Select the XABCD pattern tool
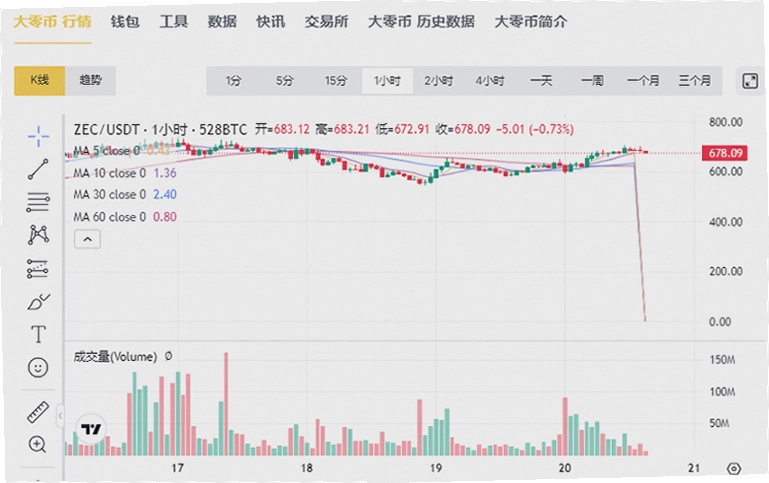Image resolution: width=769 pixels, height=483 pixels. [x=38, y=235]
